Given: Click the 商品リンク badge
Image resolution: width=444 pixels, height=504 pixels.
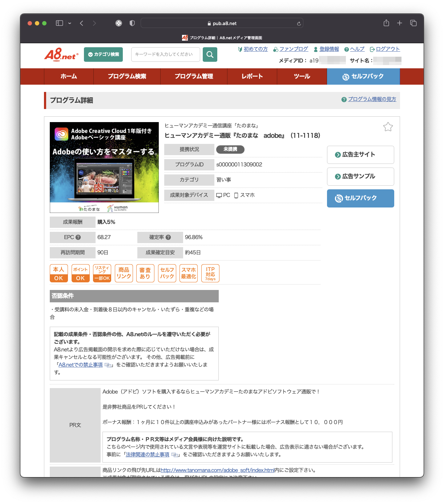Looking at the screenshot, I should (x=124, y=273).
